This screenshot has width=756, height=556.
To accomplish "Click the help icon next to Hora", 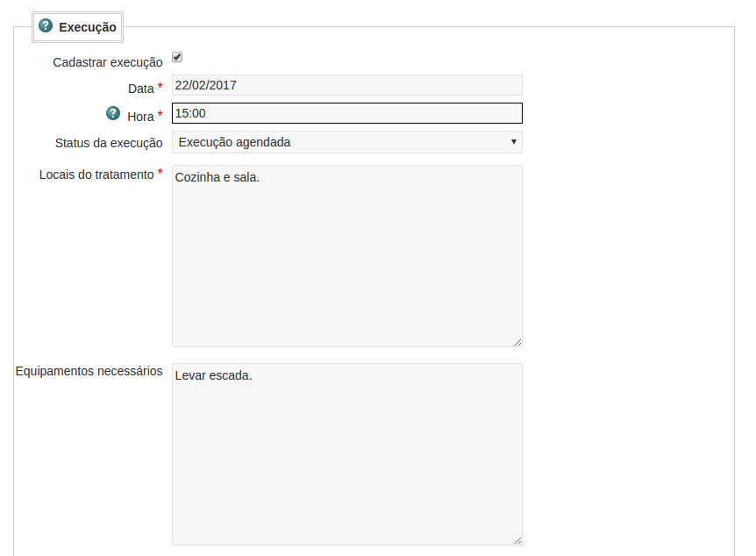I will (113, 114).
